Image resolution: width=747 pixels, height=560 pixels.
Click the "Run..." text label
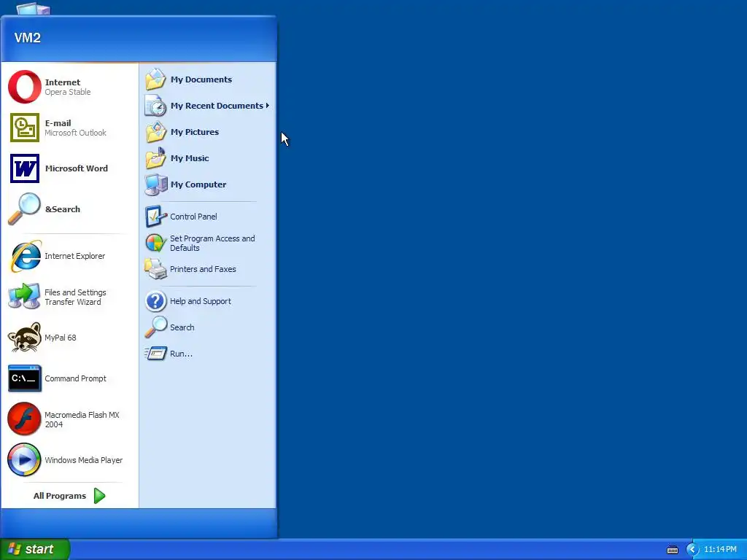pos(181,354)
